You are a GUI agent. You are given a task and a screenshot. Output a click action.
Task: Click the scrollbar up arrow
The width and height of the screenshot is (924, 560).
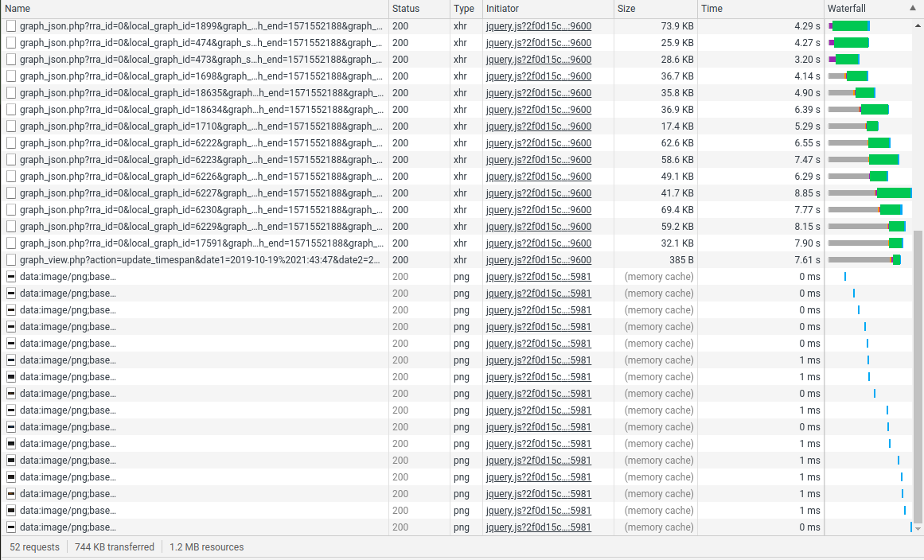[x=918, y=26]
